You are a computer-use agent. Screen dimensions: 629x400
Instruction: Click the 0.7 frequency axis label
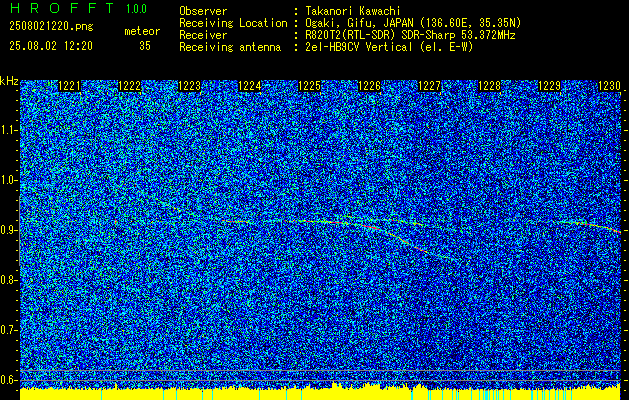[9, 330]
